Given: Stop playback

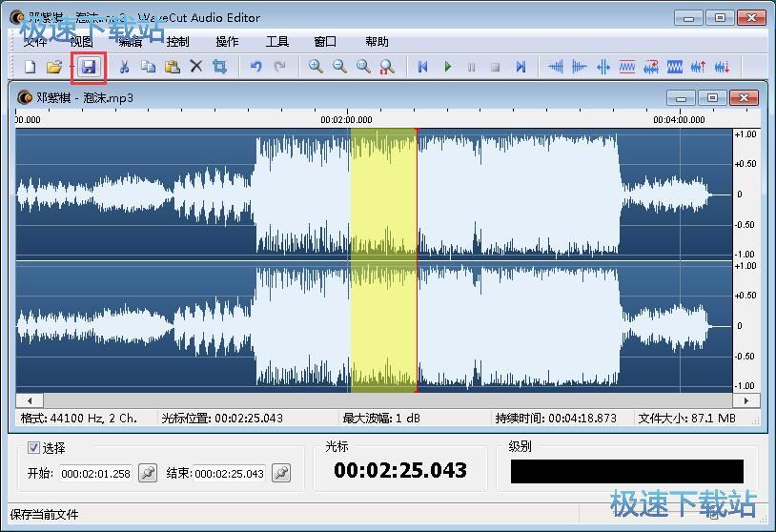Looking at the screenshot, I should point(496,67).
